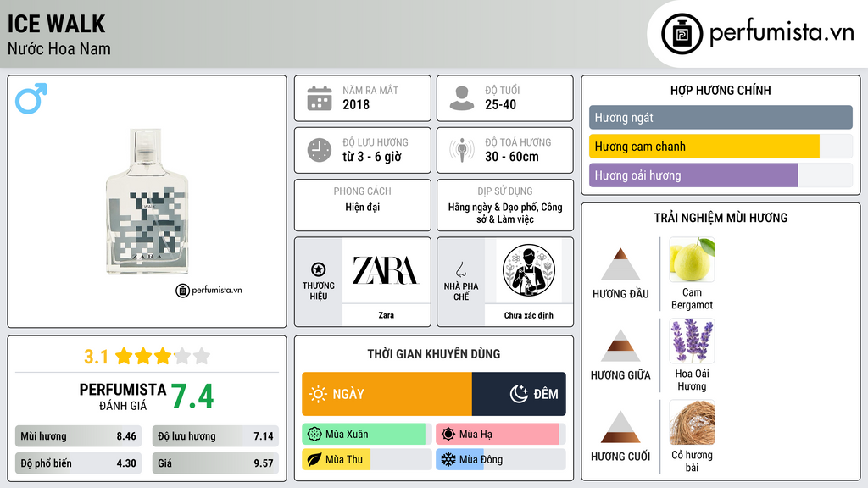The image size is (868, 488).
Task: Click the clock icon beside Độ lưu hương
Action: click(x=320, y=150)
